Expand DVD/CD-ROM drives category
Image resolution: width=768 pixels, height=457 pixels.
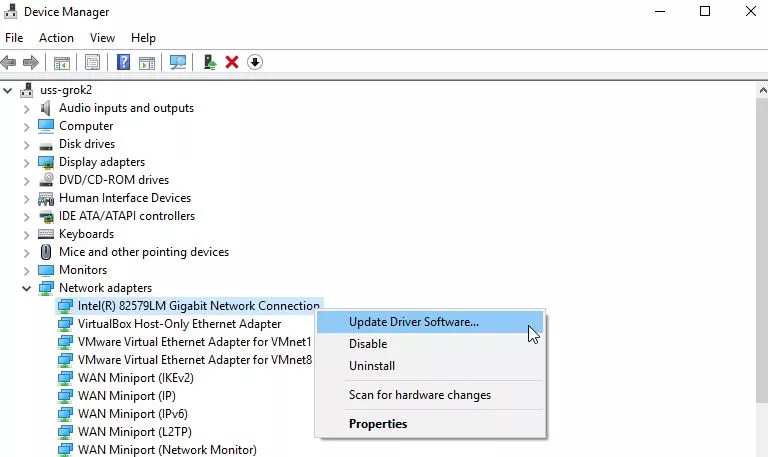(x=26, y=181)
